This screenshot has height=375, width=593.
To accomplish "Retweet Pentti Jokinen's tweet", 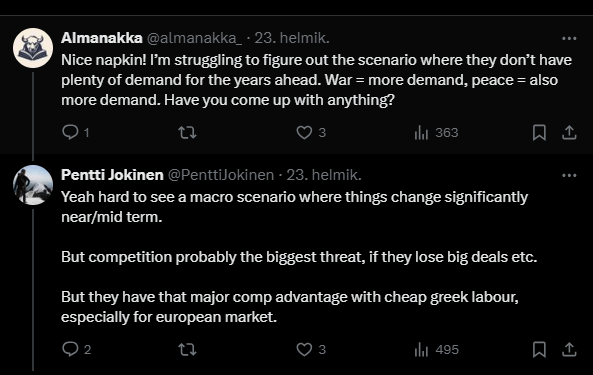I will pos(187,349).
